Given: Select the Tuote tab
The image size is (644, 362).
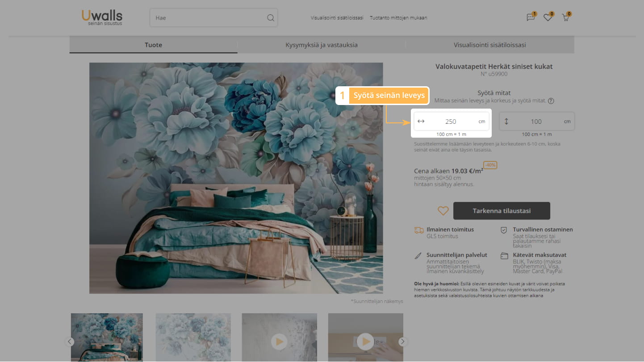Looking at the screenshot, I should (153, 45).
